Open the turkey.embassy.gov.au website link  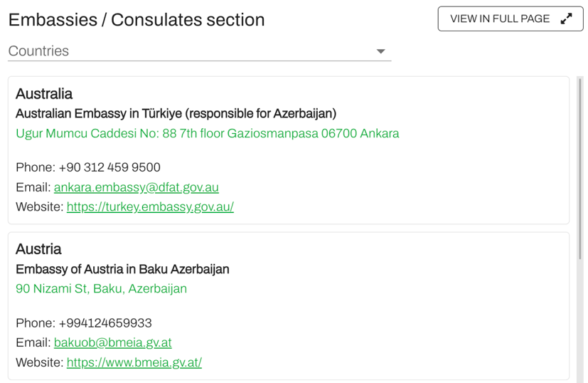pos(150,207)
